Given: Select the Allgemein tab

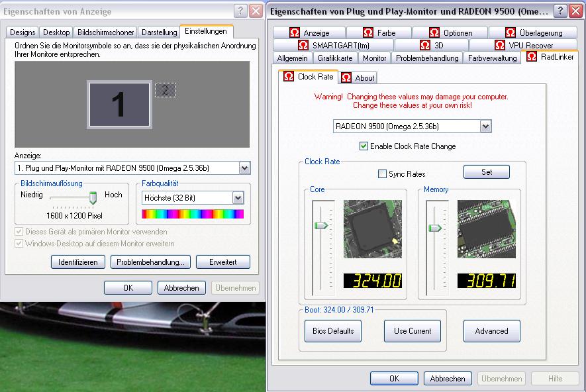Looking at the screenshot, I should 292,58.
